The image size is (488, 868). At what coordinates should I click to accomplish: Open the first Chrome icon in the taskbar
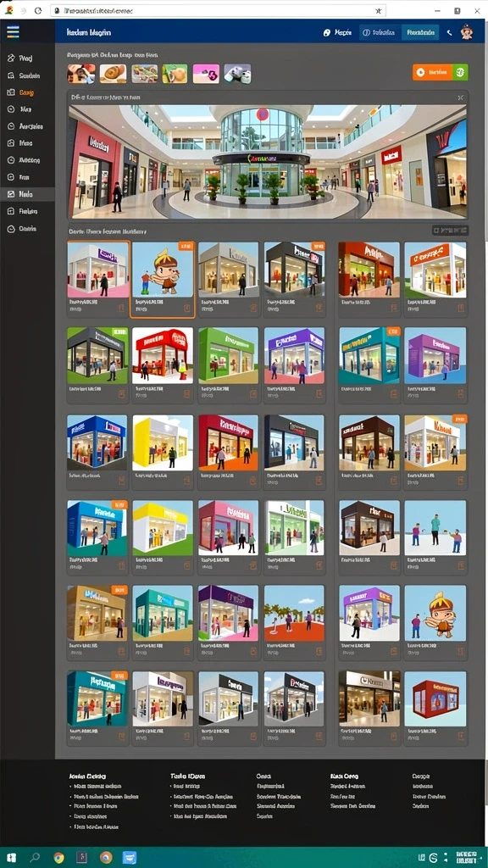click(58, 858)
